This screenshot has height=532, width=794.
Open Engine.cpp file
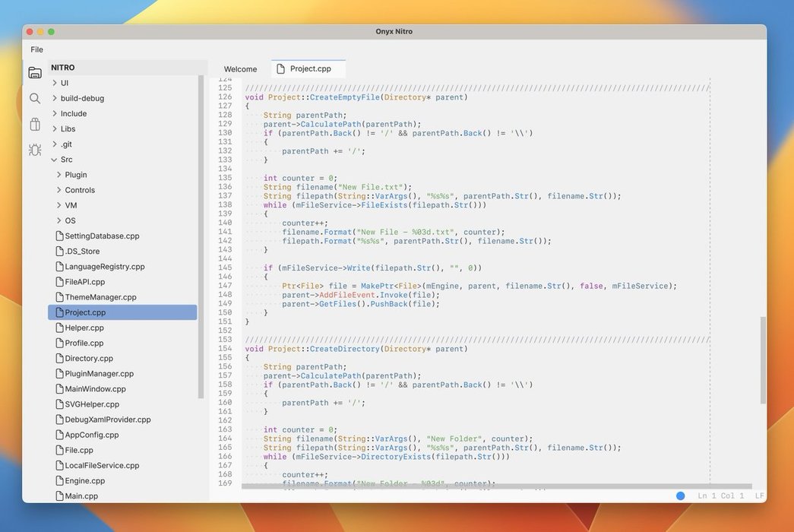pos(84,480)
